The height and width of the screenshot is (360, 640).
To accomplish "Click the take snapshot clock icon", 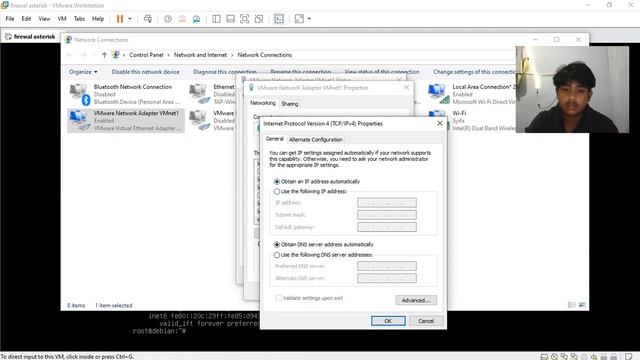I will (x=168, y=19).
